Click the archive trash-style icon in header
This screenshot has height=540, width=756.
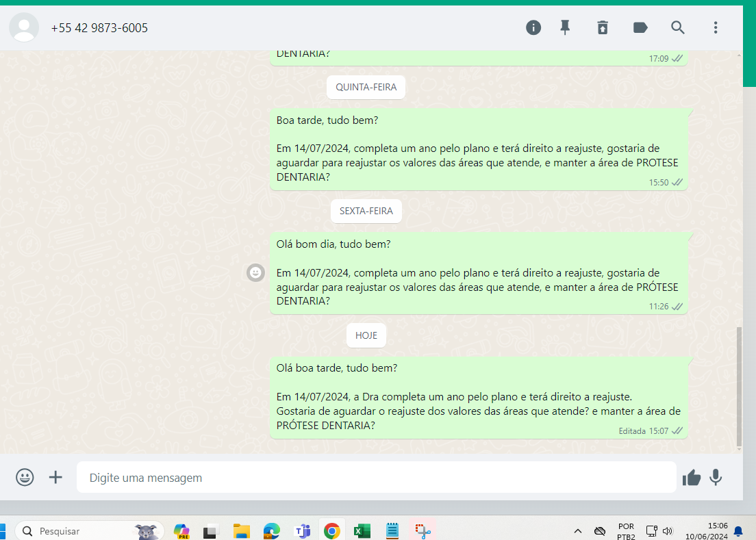(x=603, y=27)
